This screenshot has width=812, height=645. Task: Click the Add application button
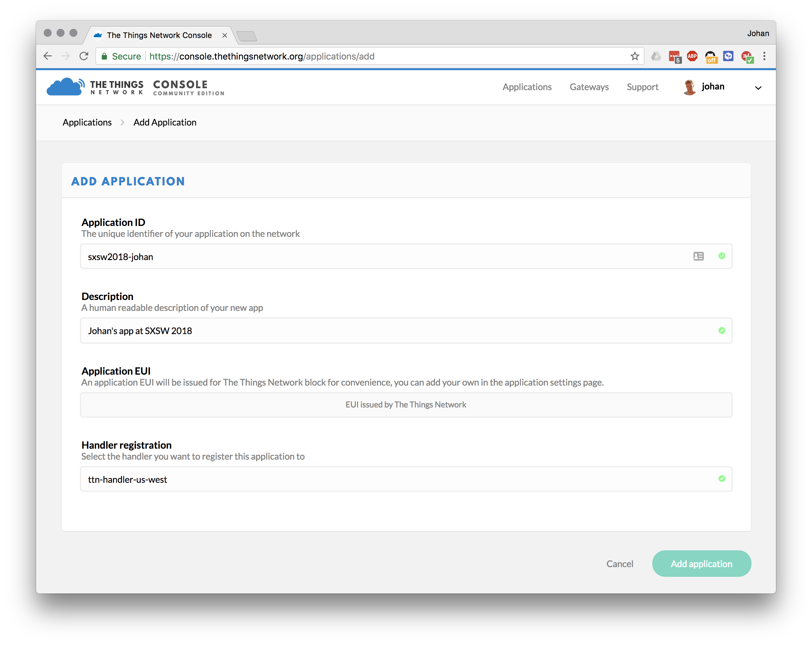coord(701,563)
